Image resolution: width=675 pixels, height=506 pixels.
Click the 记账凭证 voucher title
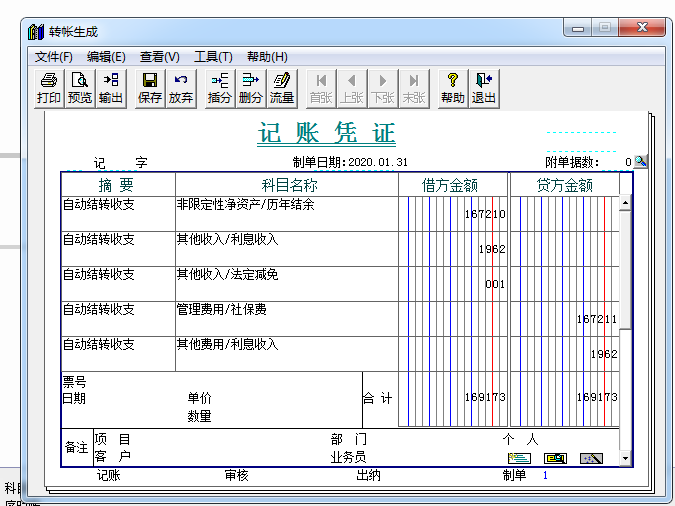click(x=326, y=133)
